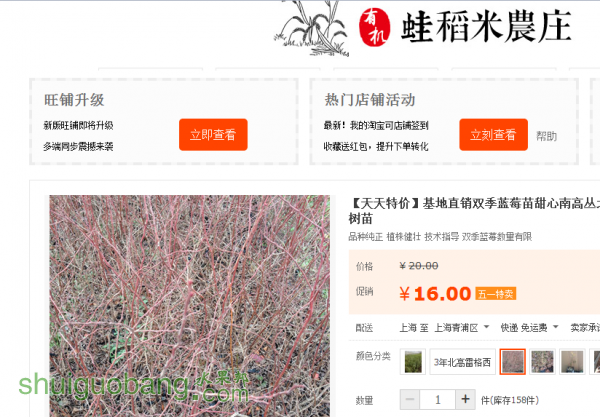Click the rice plant sketch logo

[x=311, y=28]
